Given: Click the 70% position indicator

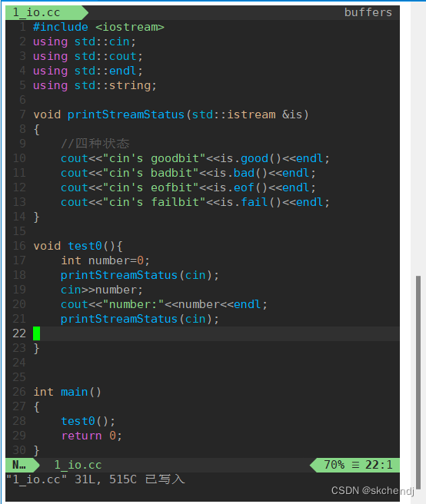Looking at the screenshot, I should click(x=334, y=465).
